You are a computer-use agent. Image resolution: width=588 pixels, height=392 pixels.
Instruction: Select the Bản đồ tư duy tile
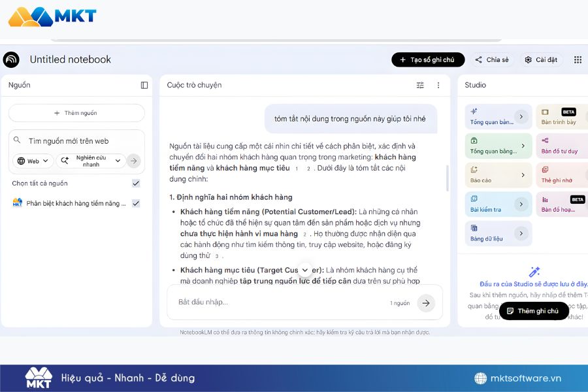tap(561, 146)
